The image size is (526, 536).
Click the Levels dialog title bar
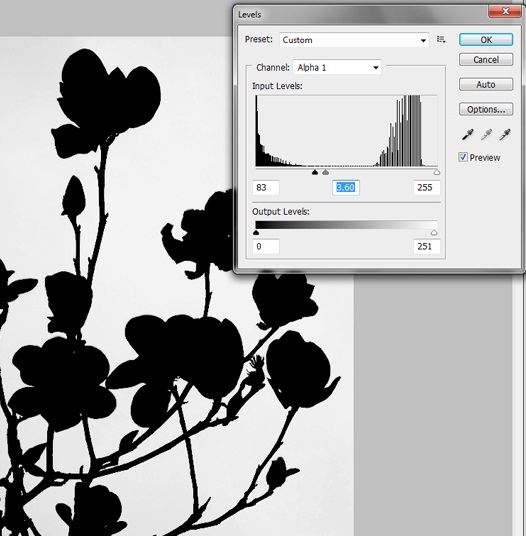(362, 14)
